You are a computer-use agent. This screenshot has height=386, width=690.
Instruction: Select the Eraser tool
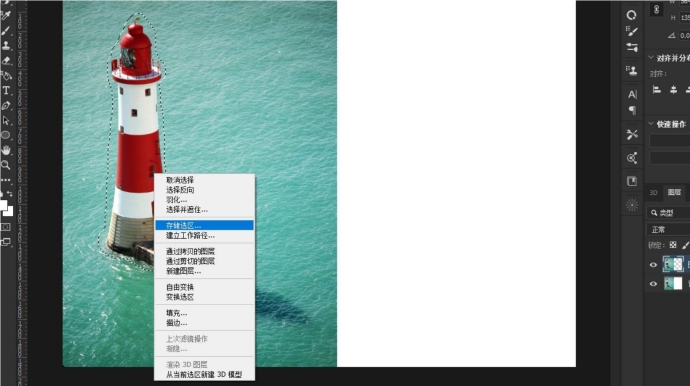[6, 60]
